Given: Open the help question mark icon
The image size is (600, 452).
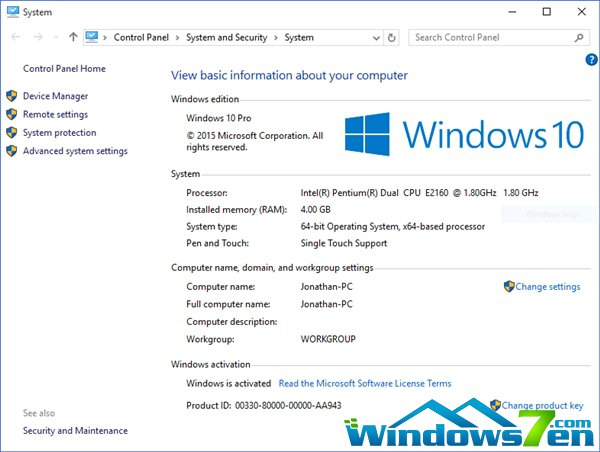Looking at the screenshot, I should (591, 60).
